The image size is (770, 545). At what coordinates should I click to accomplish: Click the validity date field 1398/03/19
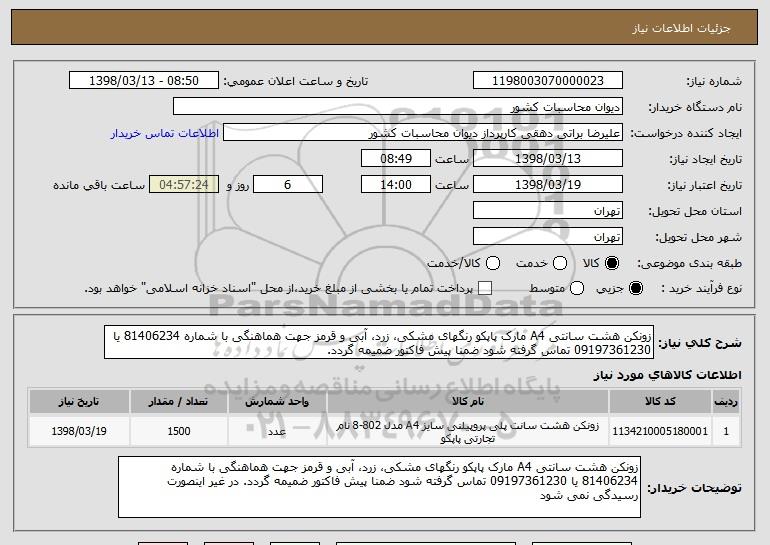click(x=548, y=185)
